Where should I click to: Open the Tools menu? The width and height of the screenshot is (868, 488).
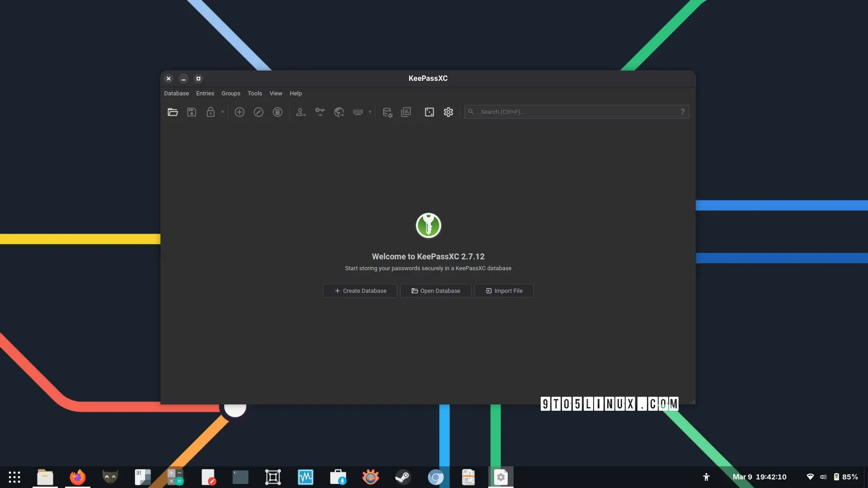click(255, 94)
